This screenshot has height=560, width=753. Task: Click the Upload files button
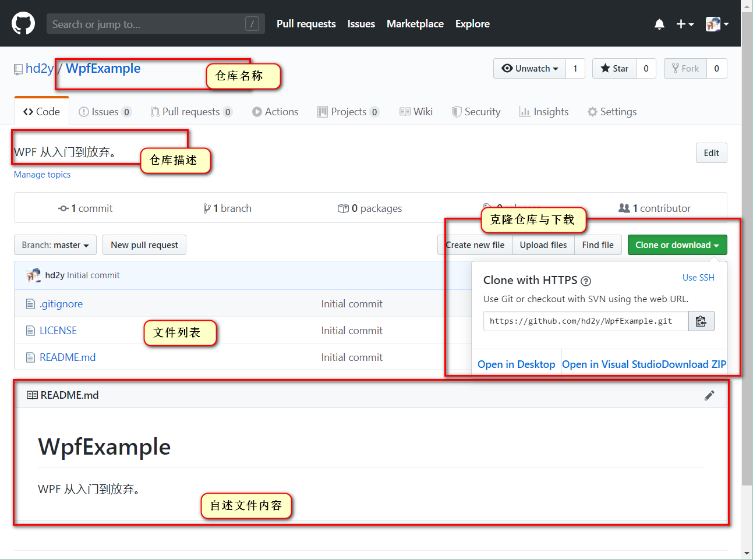tap(543, 245)
